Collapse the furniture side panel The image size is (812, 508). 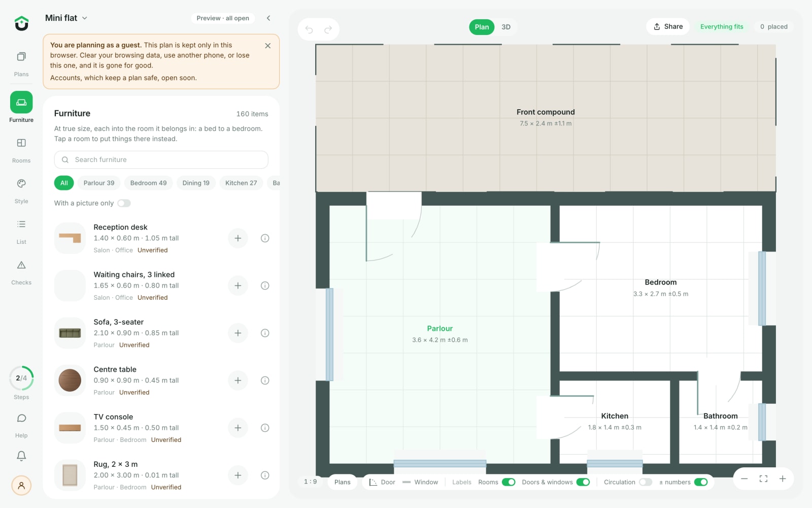[268, 18]
